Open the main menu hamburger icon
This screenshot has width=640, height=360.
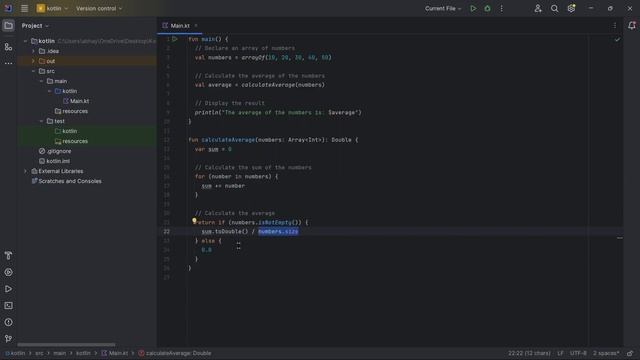[x=24, y=8]
